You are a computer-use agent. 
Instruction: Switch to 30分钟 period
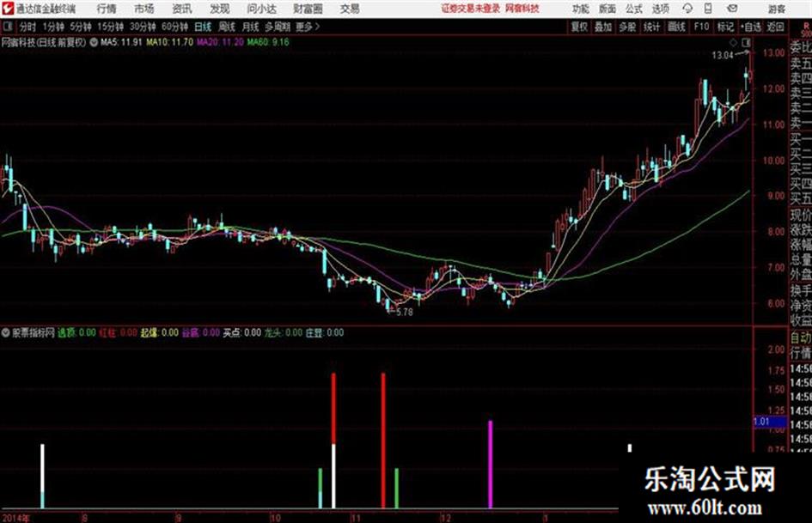click(x=143, y=27)
